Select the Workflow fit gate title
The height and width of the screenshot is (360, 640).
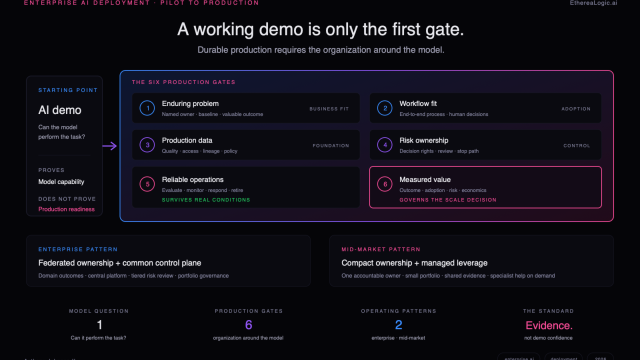tap(418, 104)
